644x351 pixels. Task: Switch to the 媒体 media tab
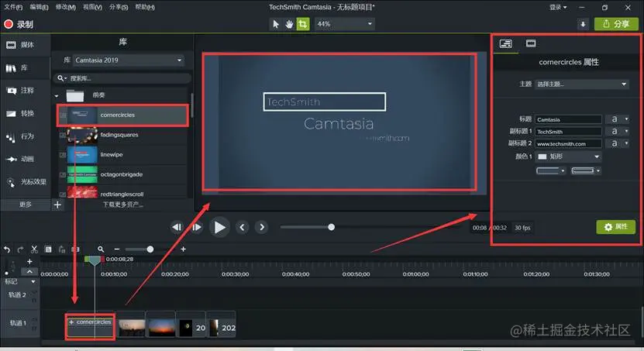26,45
